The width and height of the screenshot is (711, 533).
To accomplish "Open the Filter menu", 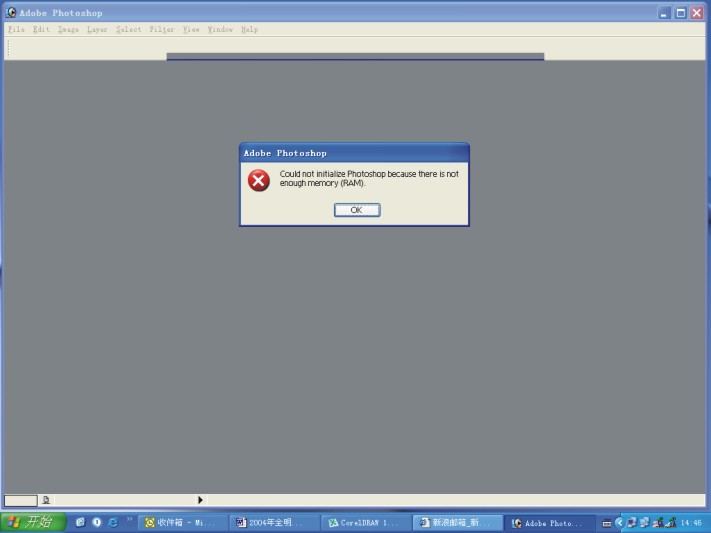I will click(161, 30).
